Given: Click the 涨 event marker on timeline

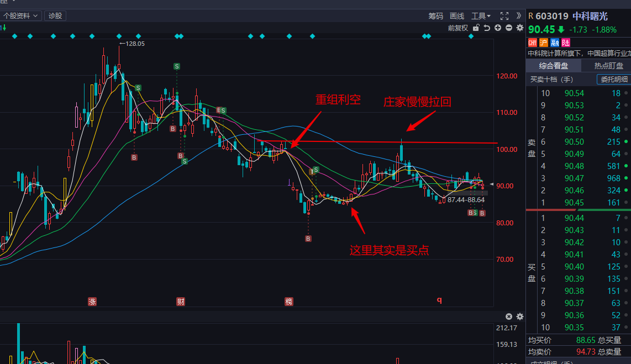Looking at the screenshot, I should pos(92,301).
